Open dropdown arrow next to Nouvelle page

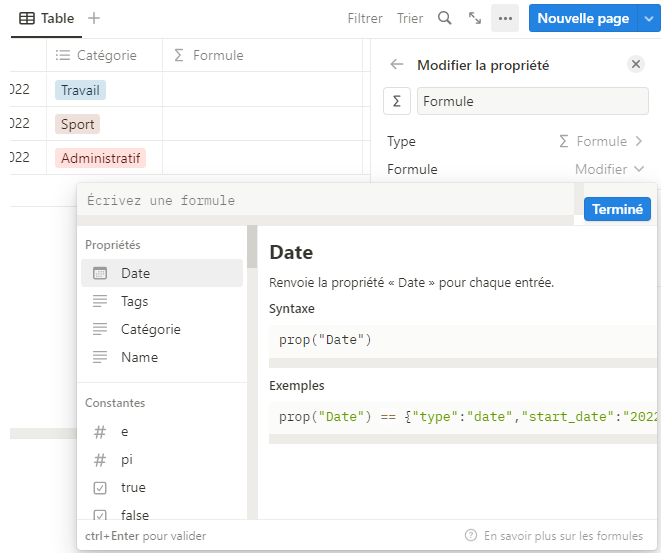650,18
